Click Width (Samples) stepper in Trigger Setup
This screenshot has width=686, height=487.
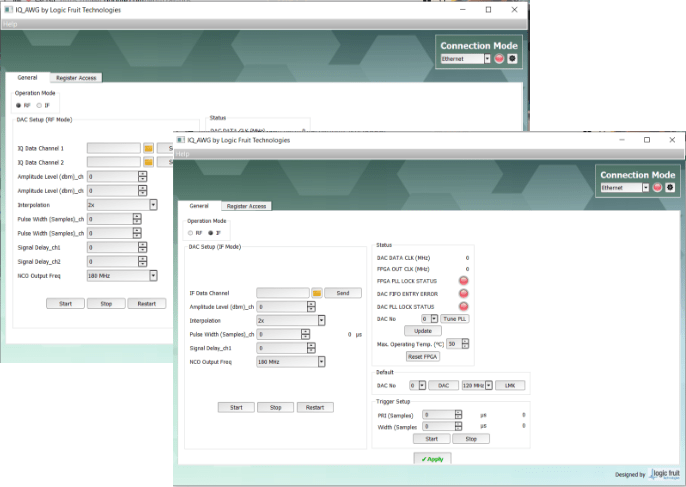pyautogui.click(x=458, y=426)
